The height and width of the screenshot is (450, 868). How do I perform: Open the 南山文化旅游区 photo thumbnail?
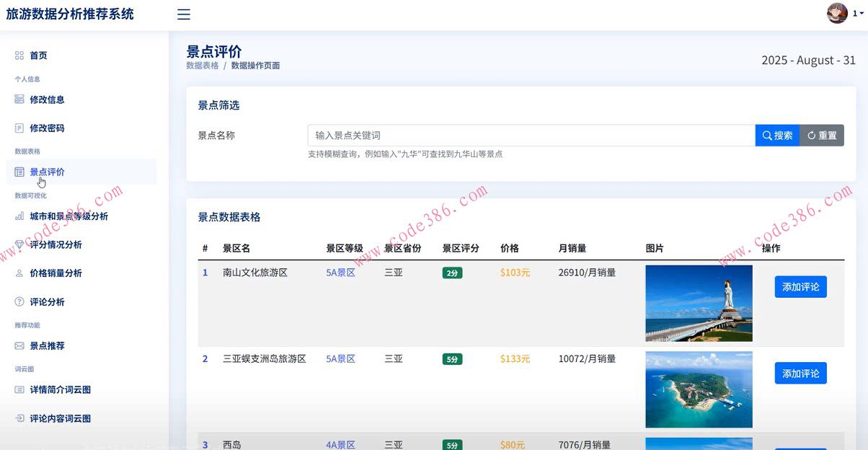point(699,303)
